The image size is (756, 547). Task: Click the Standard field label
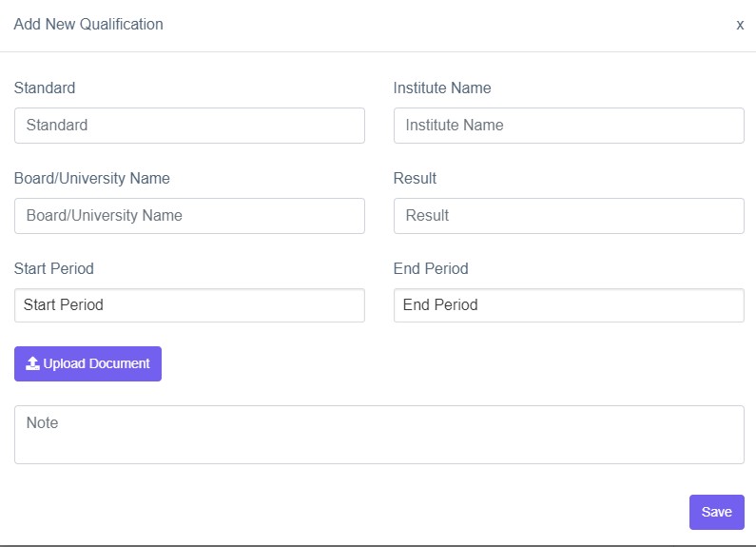(x=45, y=88)
